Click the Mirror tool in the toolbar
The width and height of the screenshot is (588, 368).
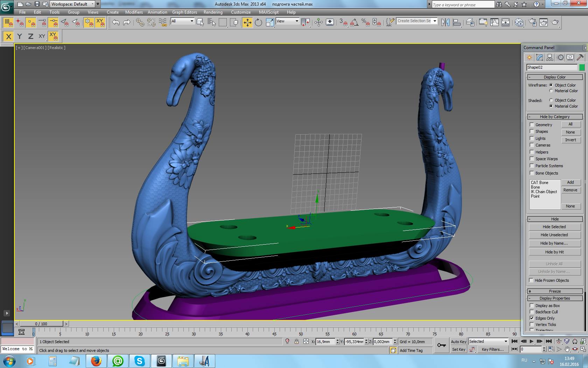445,22
